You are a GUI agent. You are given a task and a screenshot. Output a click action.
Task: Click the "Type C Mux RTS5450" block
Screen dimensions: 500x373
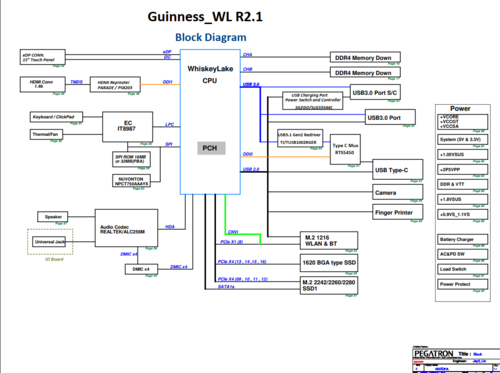click(345, 149)
